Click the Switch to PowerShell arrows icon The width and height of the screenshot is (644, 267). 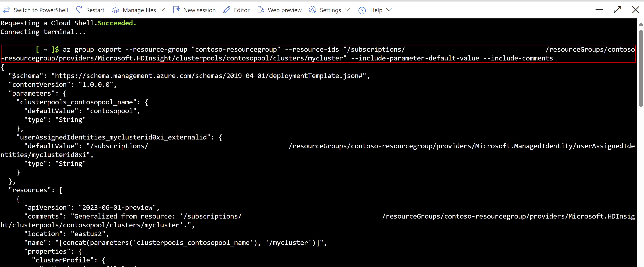tap(7, 10)
